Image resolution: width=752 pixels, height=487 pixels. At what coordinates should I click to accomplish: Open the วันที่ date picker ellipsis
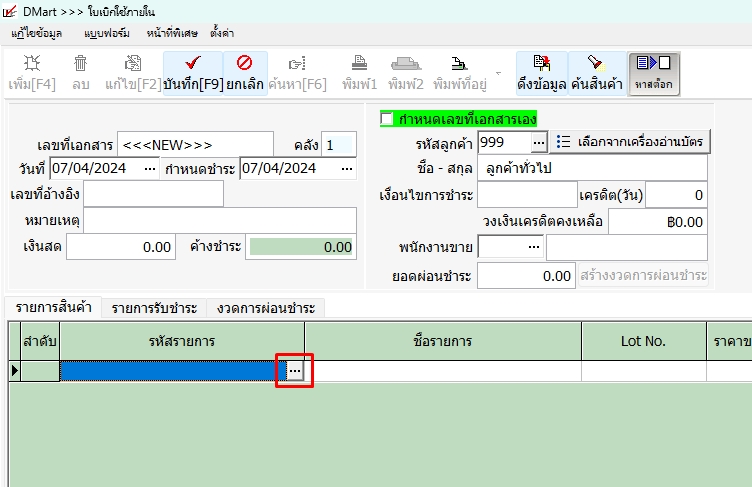[150, 169]
